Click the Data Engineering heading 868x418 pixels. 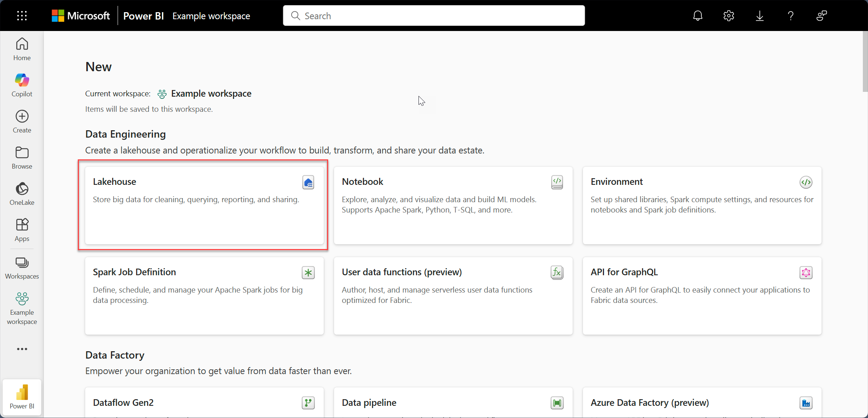click(125, 134)
